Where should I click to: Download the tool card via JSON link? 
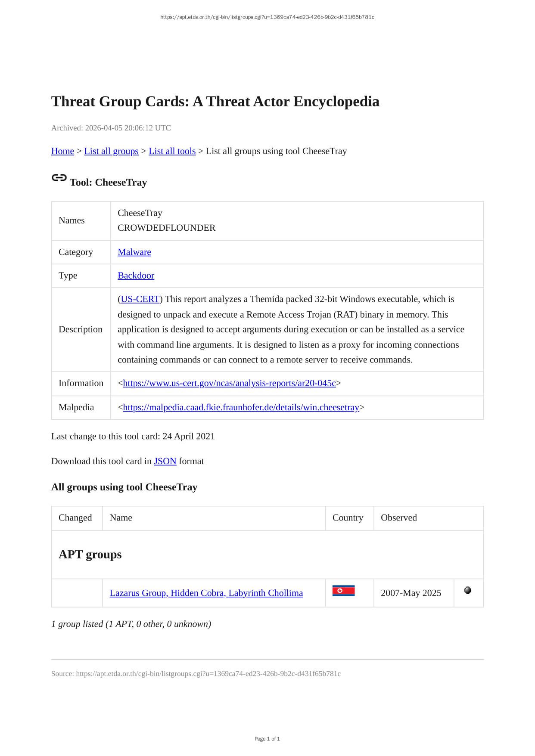pyautogui.click(x=165, y=461)
